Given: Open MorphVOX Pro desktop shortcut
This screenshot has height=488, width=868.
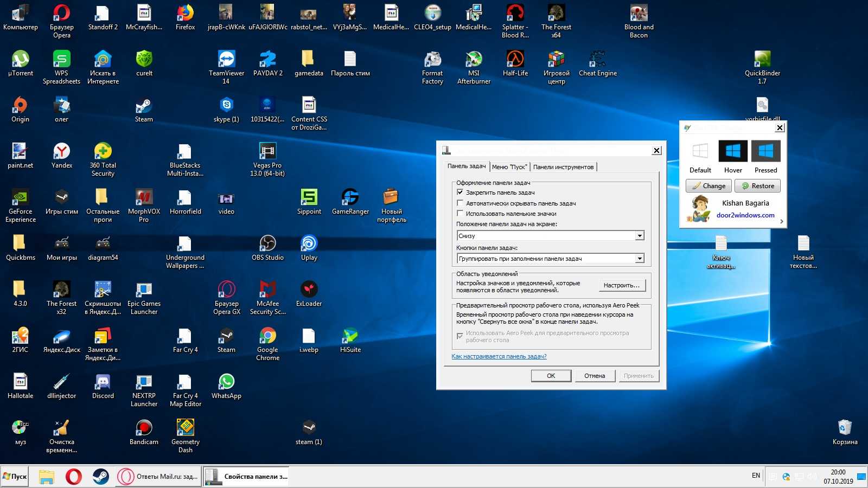Looking at the screenshot, I should pyautogui.click(x=144, y=206).
